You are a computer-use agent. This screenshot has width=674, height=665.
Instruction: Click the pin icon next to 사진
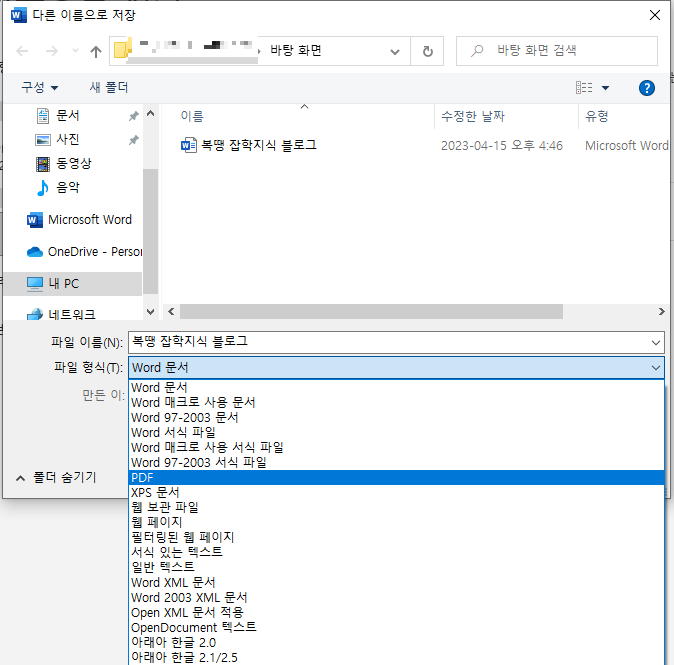[134, 140]
